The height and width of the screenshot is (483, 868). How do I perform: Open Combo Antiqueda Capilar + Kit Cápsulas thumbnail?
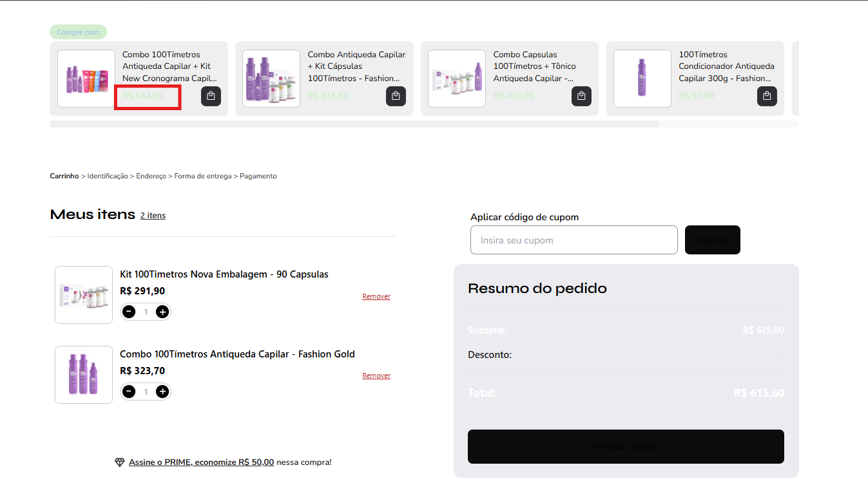coord(271,79)
